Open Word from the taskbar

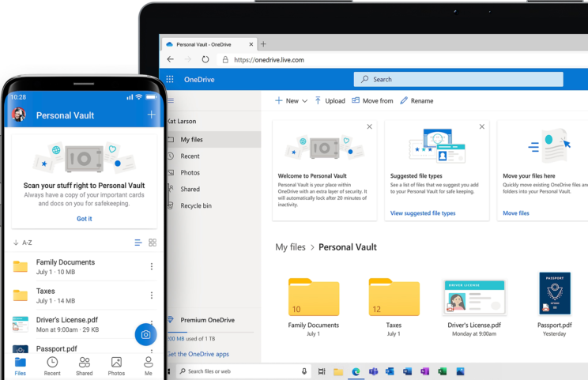tap(407, 371)
